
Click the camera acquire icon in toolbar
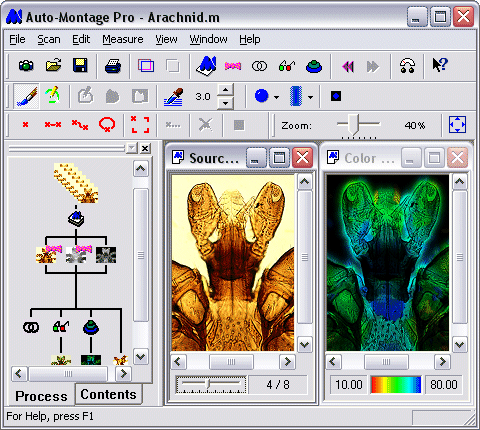click(x=26, y=65)
